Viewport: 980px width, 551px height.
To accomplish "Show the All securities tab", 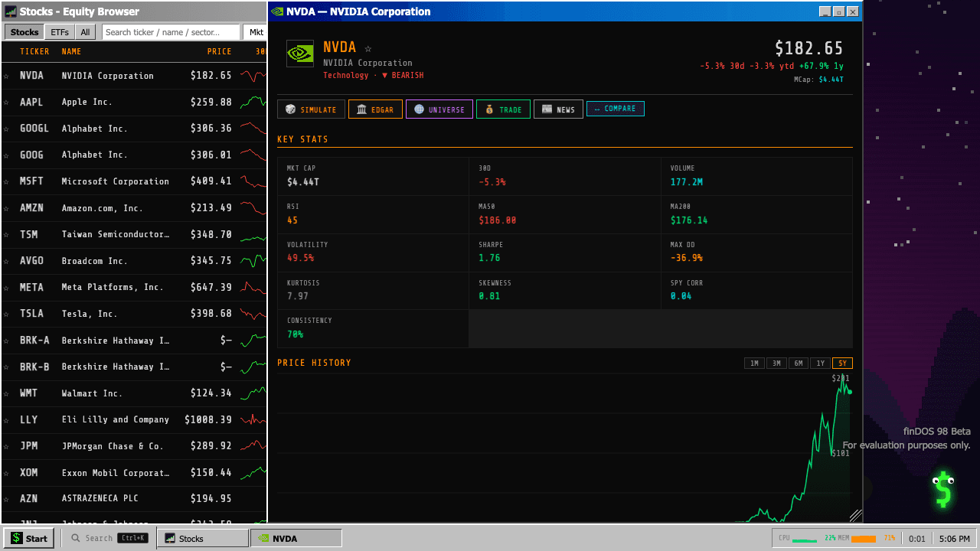I will pos(85,32).
